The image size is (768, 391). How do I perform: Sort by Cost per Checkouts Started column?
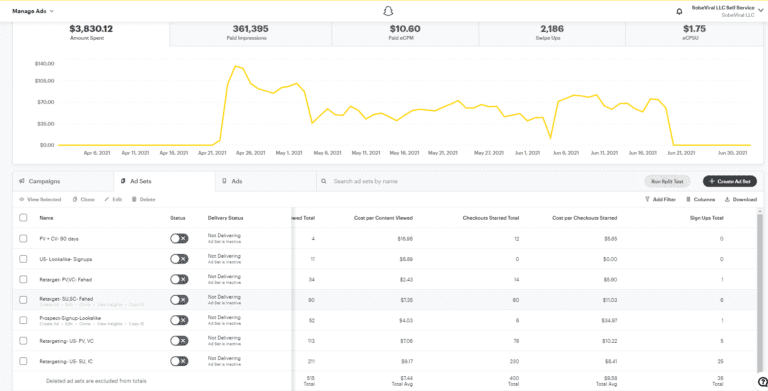(584, 218)
